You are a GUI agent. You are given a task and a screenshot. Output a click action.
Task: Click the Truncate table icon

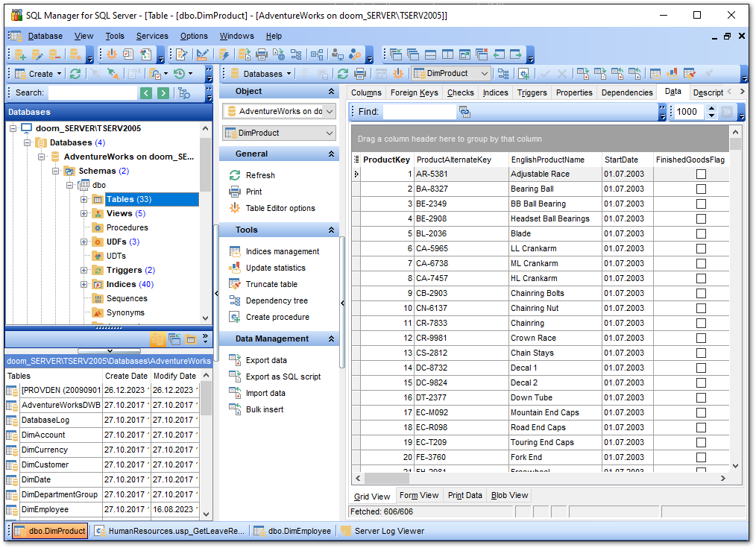(x=235, y=284)
